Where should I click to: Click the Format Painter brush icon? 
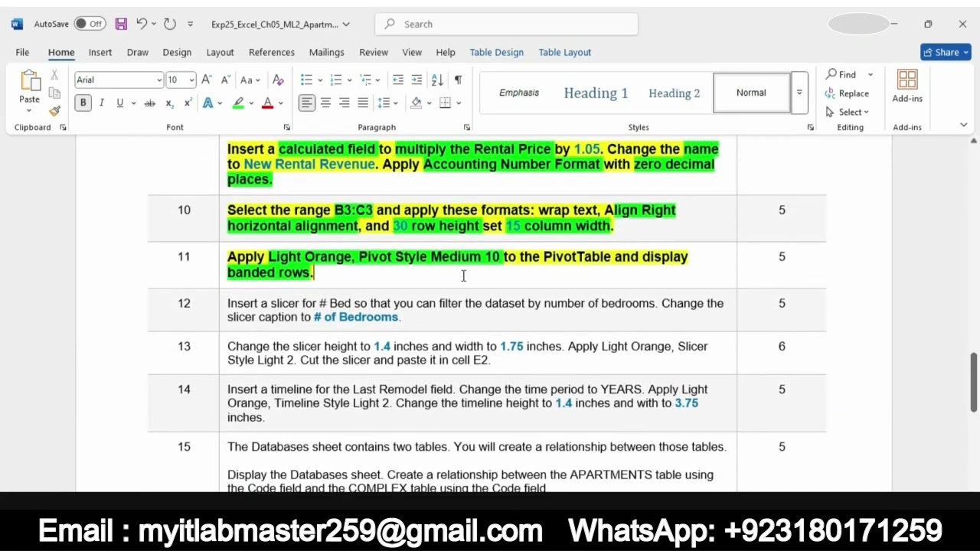click(54, 111)
